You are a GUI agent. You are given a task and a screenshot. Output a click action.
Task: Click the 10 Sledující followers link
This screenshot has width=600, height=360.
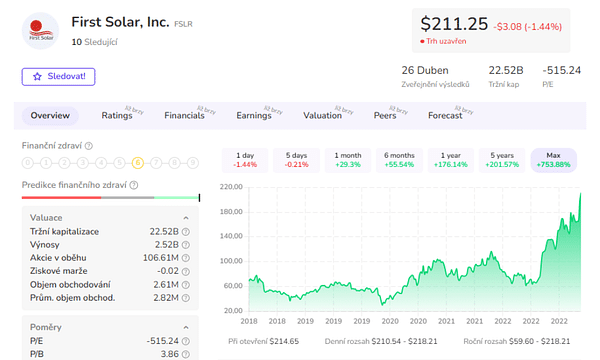pyautogui.click(x=95, y=42)
